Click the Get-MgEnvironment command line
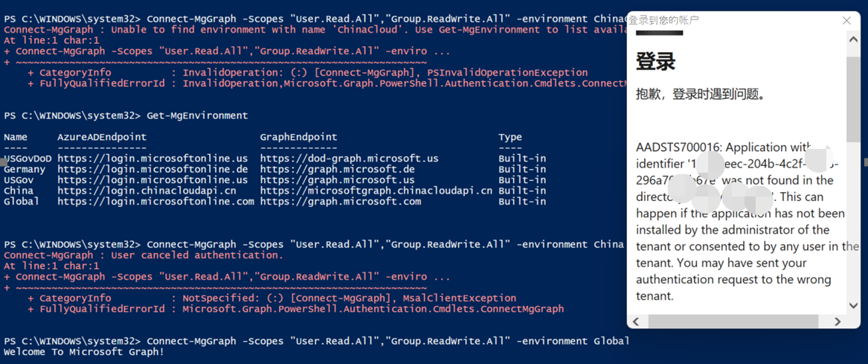 point(197,115)
